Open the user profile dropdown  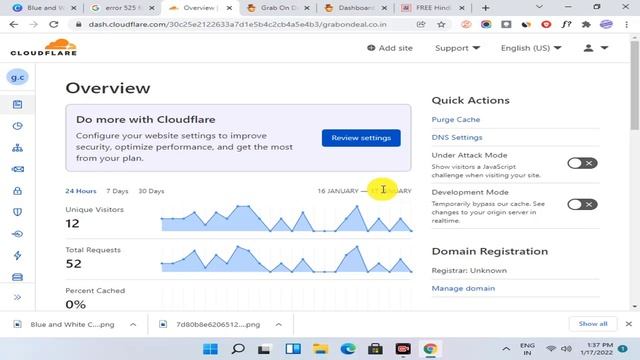(596, 48)
